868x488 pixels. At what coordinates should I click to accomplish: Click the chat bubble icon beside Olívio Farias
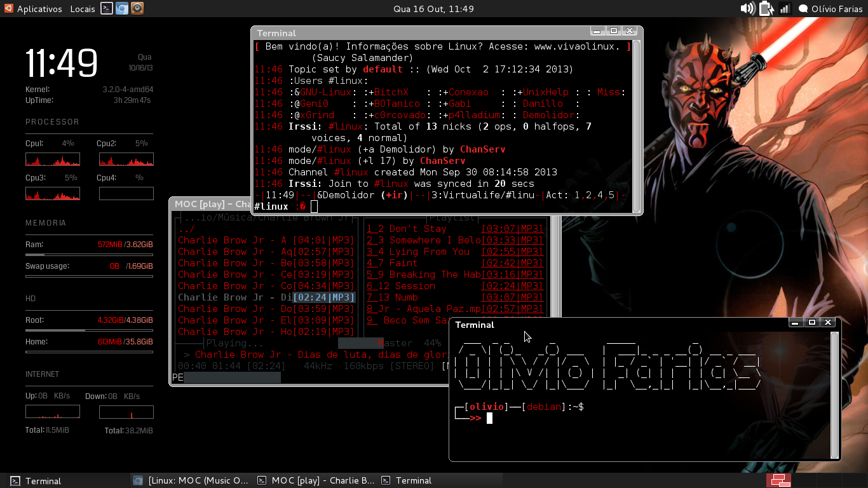pyautogui.click(x=803, y=9)
